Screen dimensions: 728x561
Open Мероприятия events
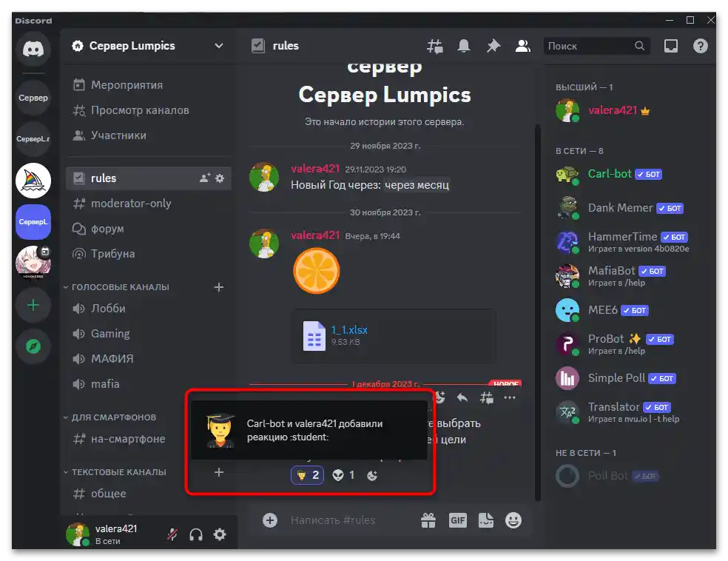pyautogui.click(x=149, y=85)
